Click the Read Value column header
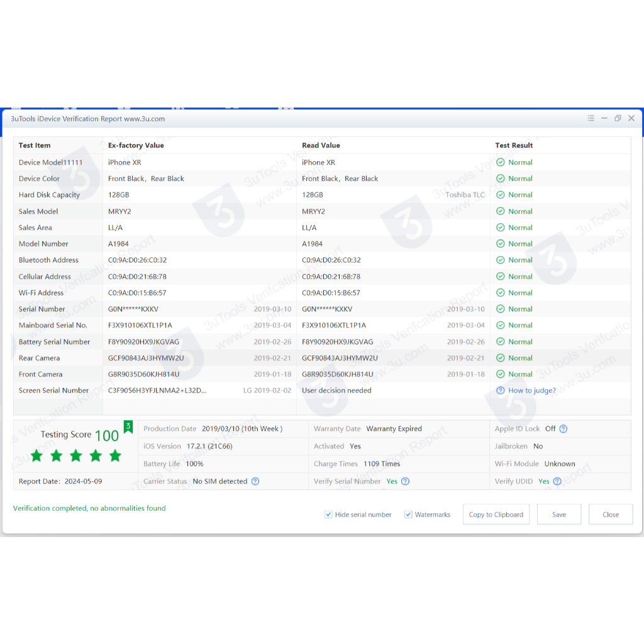 (321, 145)
